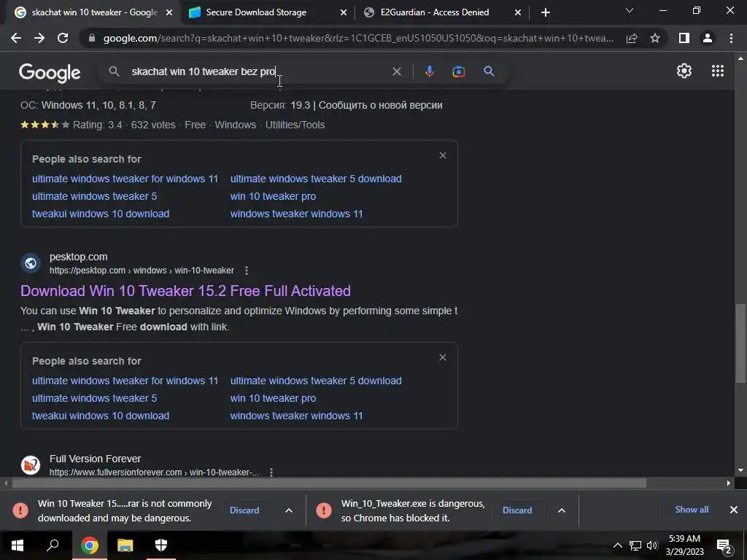The width and height of the screenshot is (747, 560).
Task: Click in the Google search input field
Action: point(258,71)
